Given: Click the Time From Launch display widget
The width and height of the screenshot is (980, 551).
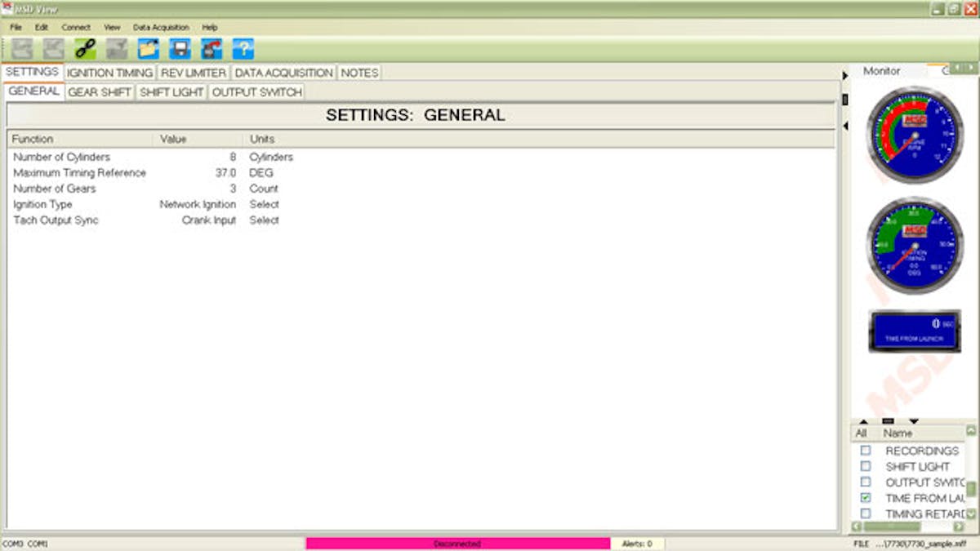Looking at the screenshot, I should 915,331.
